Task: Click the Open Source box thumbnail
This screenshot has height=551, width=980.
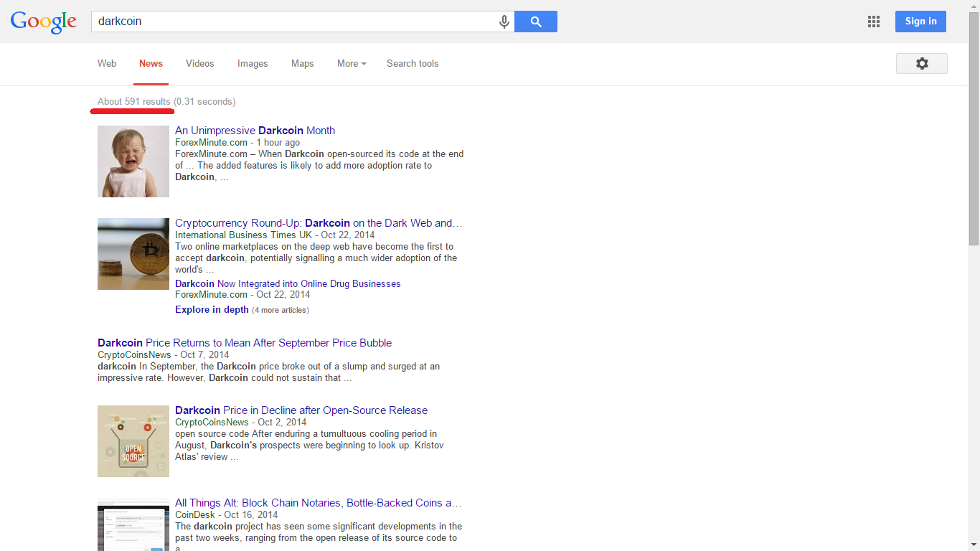Action: 133,441
